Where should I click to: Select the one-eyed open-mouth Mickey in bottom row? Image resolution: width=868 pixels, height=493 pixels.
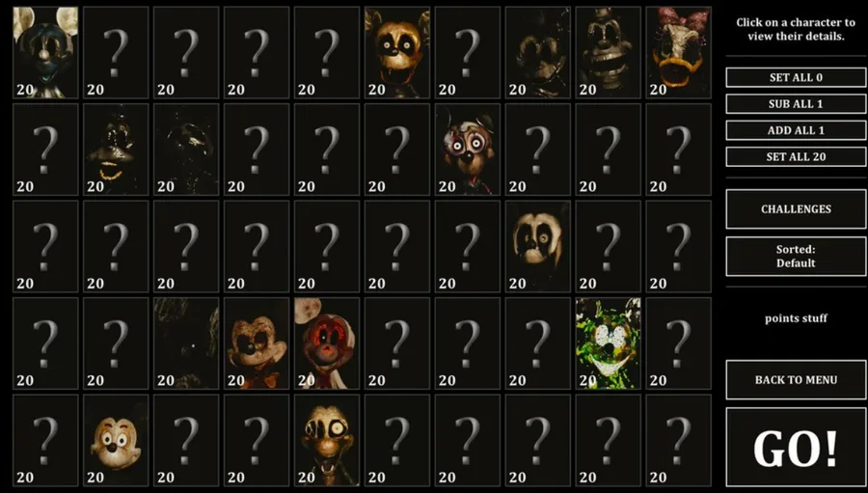click(x=327, y=440)
